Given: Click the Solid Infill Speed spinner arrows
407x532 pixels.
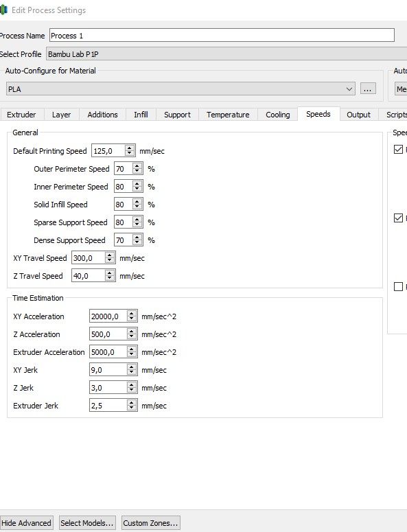Looking at the screenshot, I should click(x=137, y=205).
